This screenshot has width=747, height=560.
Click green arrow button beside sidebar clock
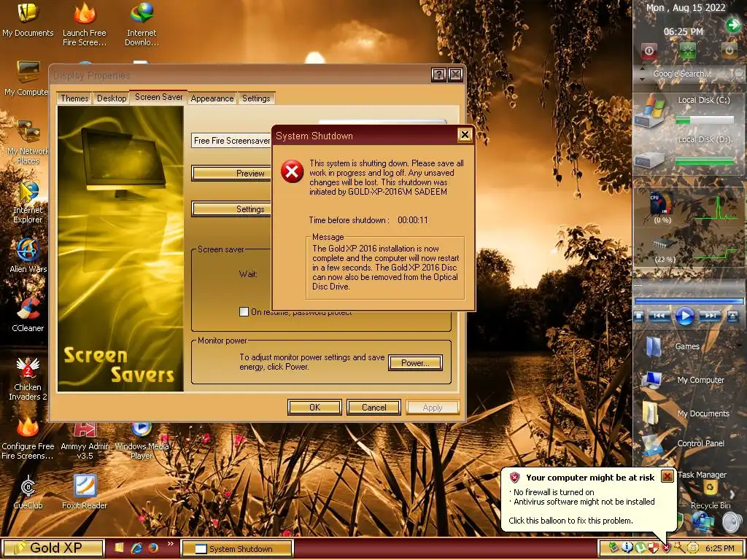point(732,25)
